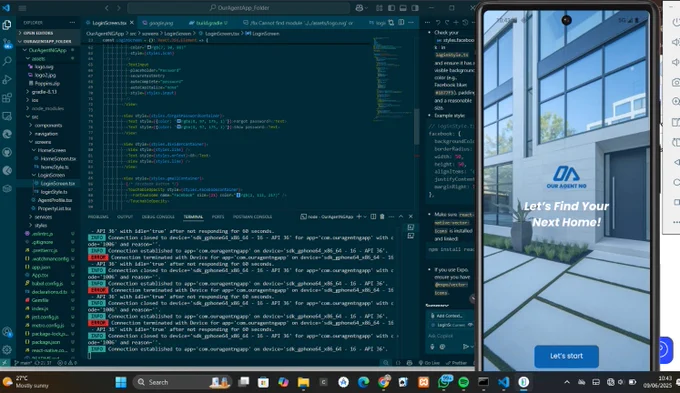Screen dimensions: 680x393
Task: Open the Search view in activity bar
Action: 7,62
